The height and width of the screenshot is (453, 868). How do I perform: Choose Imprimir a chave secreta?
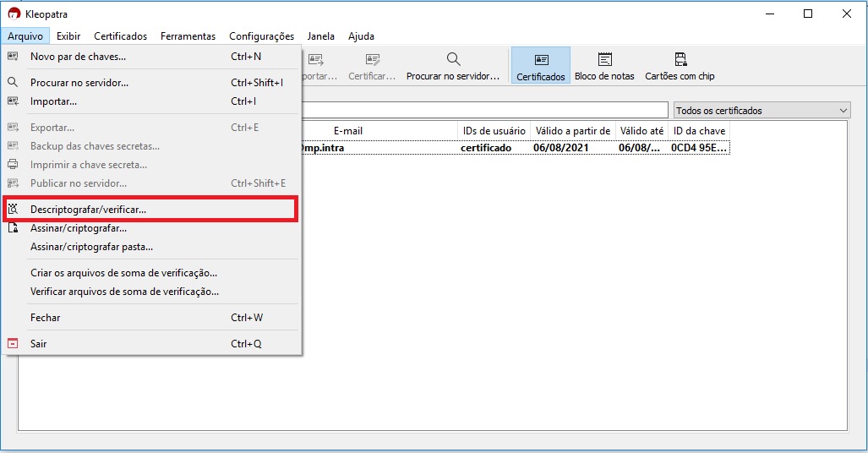(x=151, y=165)
